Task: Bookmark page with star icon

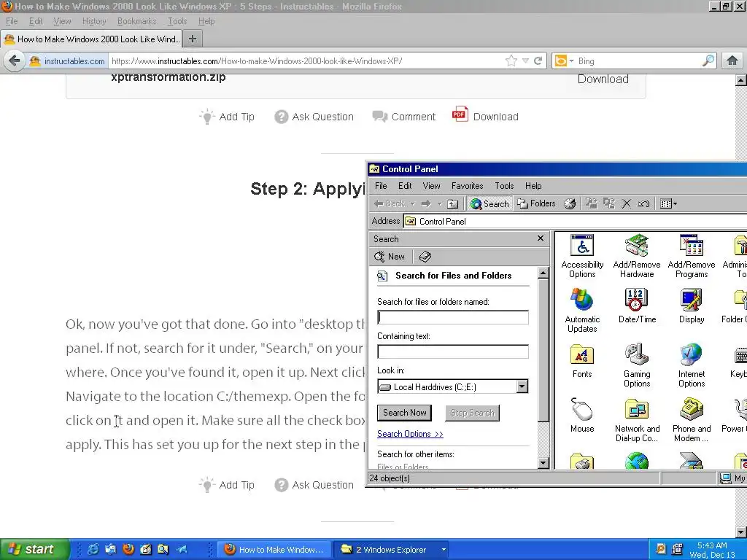Action: click(511, 61)
